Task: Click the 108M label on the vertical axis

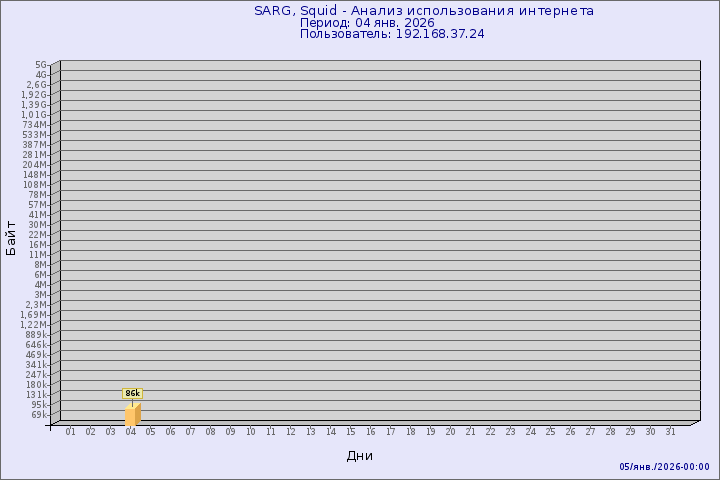Action: [36, 184]
